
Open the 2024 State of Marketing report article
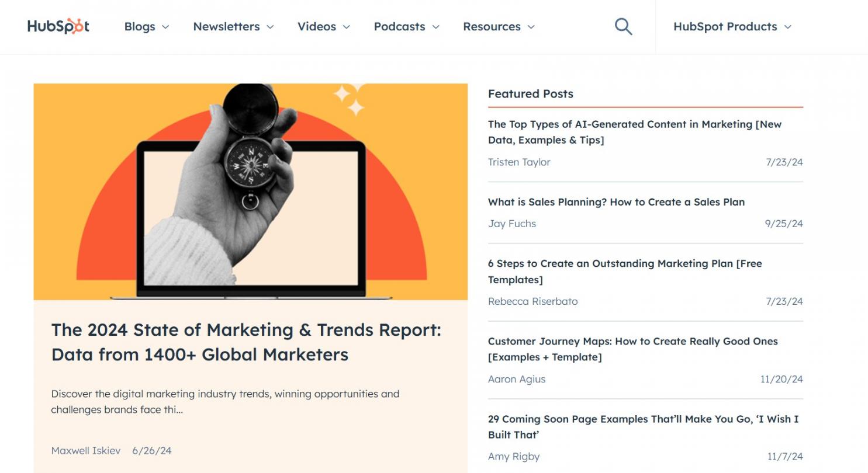pyautogui.click(x=246, y=342)
